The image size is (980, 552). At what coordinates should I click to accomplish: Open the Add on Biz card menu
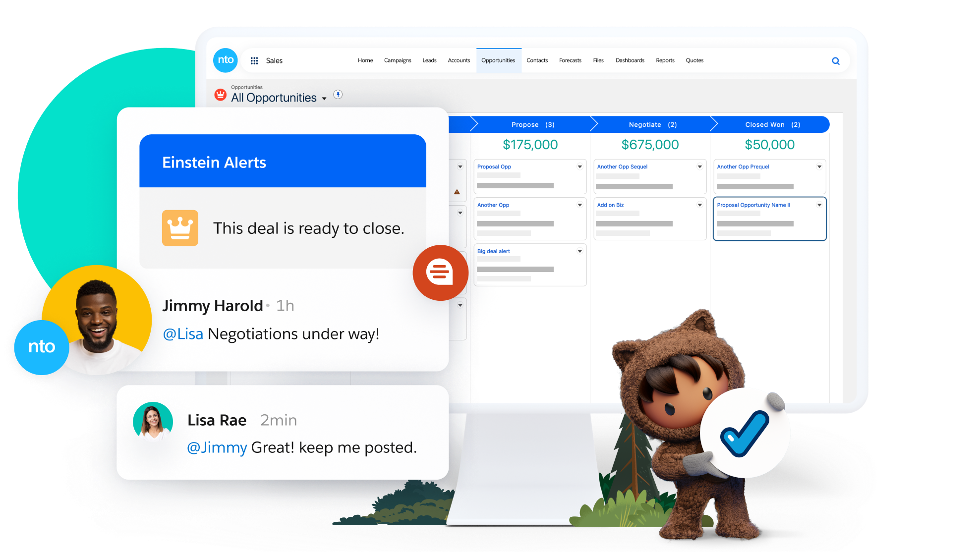point(699,205)
